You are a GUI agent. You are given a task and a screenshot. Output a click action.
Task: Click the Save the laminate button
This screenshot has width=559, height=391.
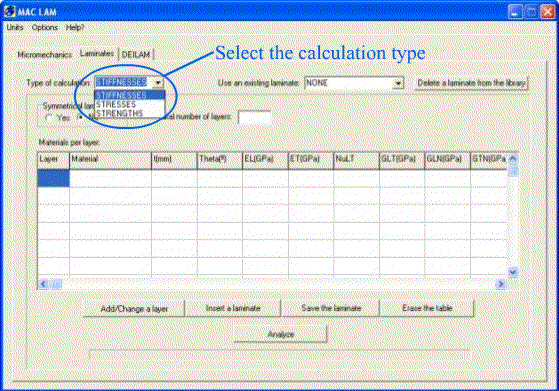[x=331, y=308]
